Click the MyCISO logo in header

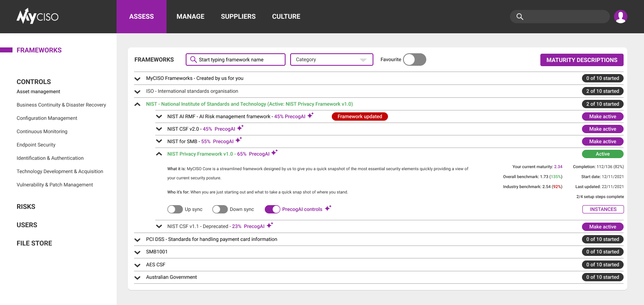click(x=37, y=16)
